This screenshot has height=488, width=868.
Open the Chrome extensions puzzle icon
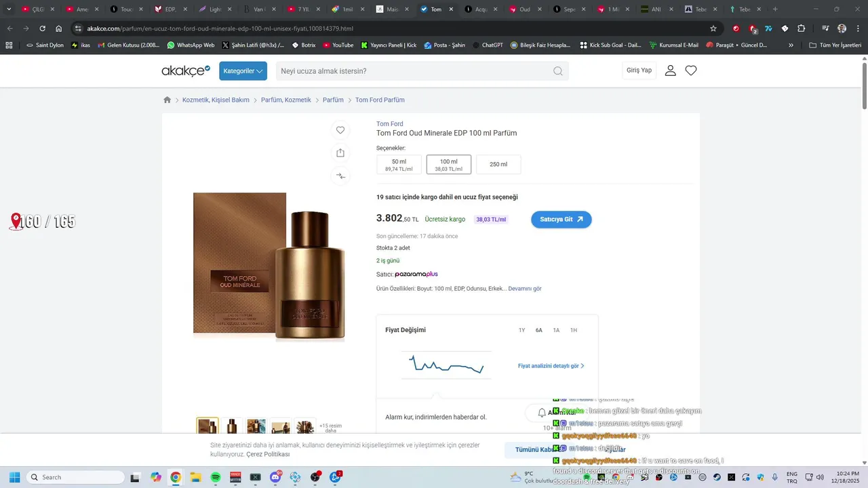coord(802,28)
